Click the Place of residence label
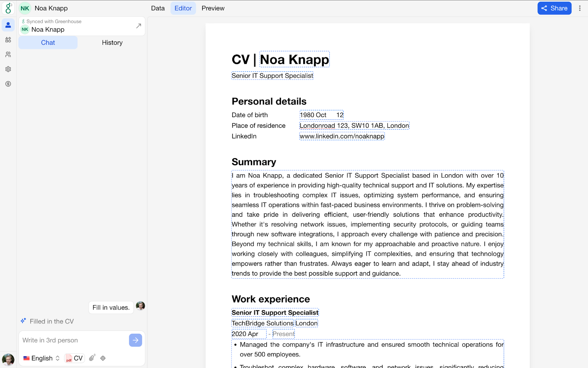Image resolution: width=588 pixels, height=368 pixels. click(x=258, y=125)
